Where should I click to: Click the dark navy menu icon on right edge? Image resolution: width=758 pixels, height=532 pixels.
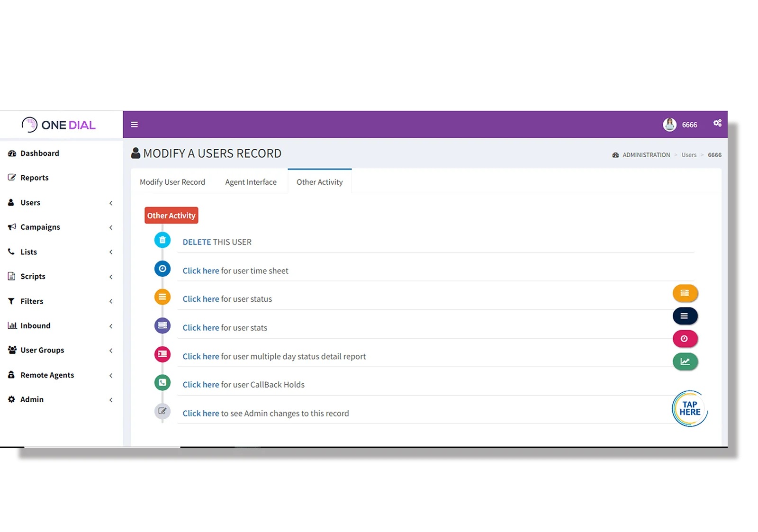[x=685, y=316]
